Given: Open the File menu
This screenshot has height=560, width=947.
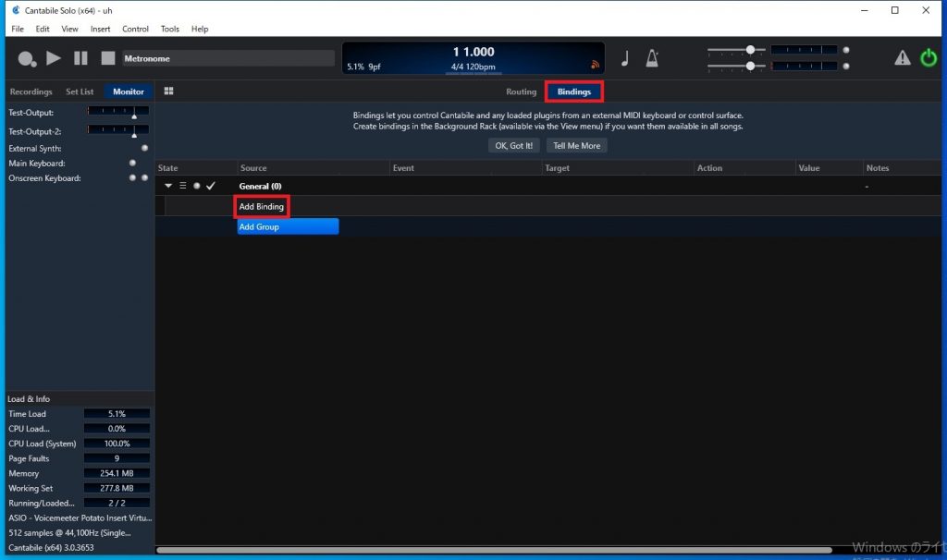Looking at the screenshot, I should click(x=18, y=29).
